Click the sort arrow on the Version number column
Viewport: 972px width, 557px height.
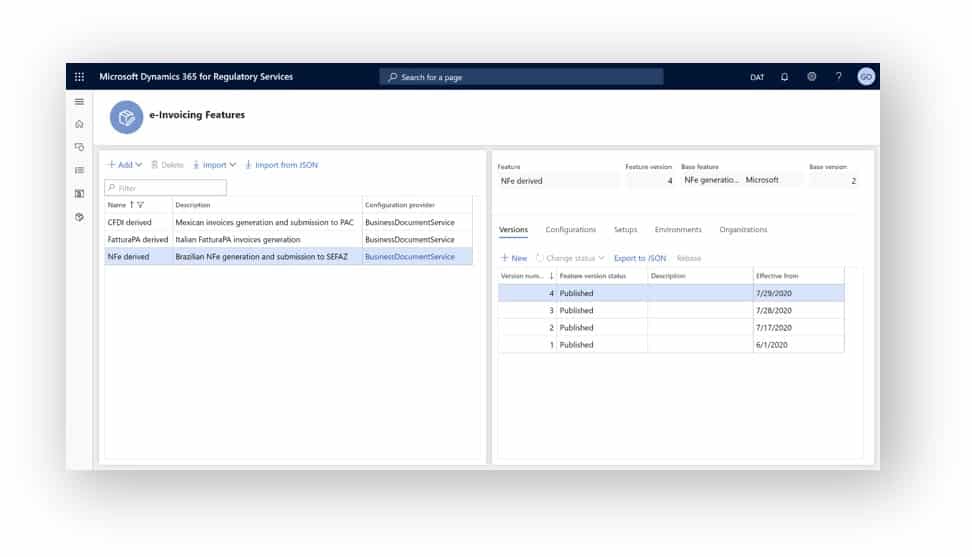[551, 276]
